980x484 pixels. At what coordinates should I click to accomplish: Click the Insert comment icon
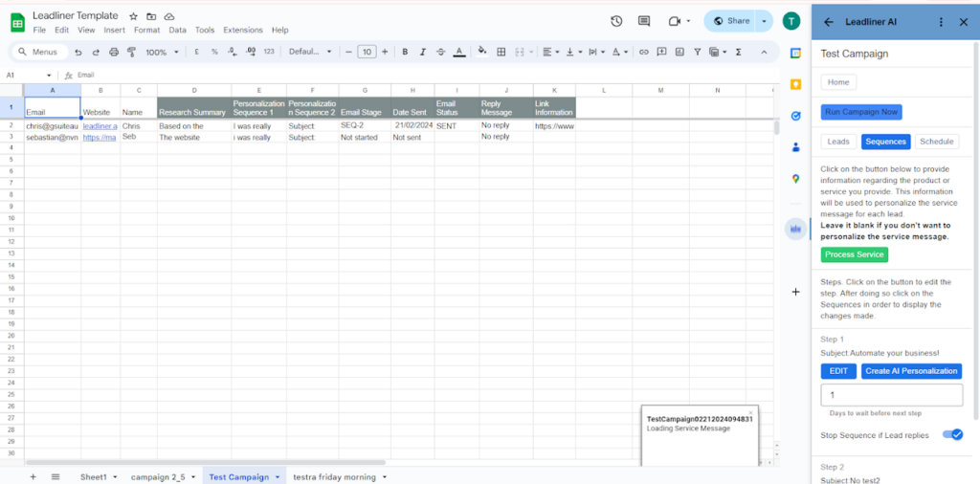[x=661, y=52]
